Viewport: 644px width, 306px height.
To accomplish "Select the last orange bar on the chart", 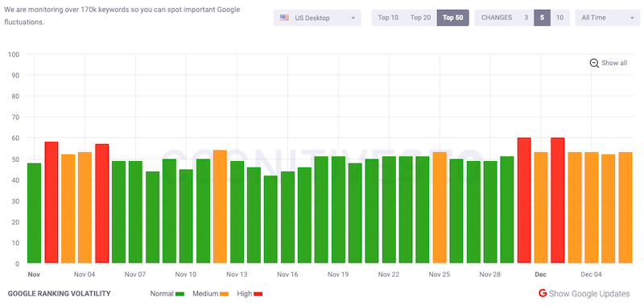I will click(x=625, y=208).
